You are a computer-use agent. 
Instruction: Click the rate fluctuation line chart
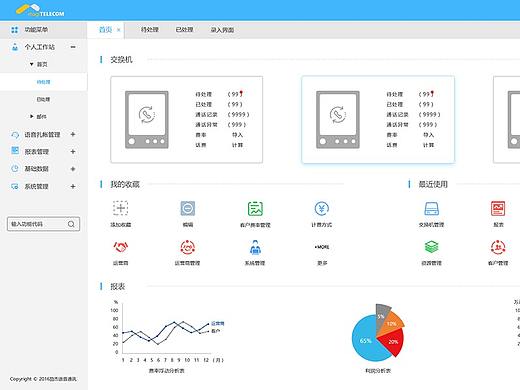168,336
